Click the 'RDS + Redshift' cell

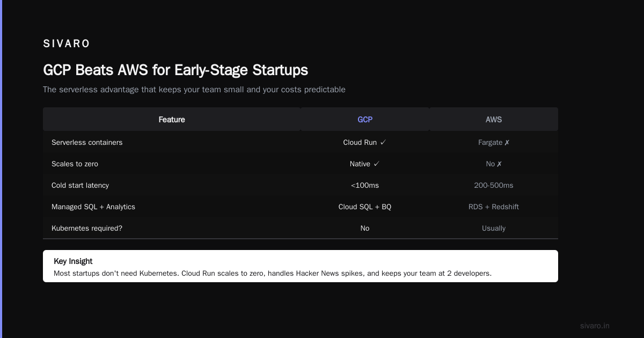pos(494,207)
